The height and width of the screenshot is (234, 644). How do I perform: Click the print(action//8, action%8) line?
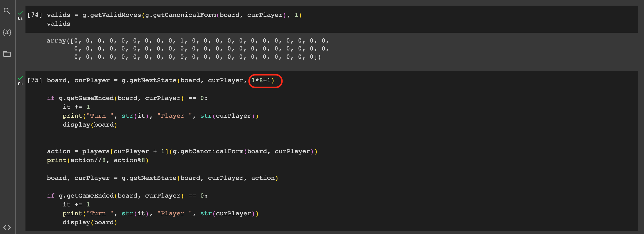tap(97, 160)
